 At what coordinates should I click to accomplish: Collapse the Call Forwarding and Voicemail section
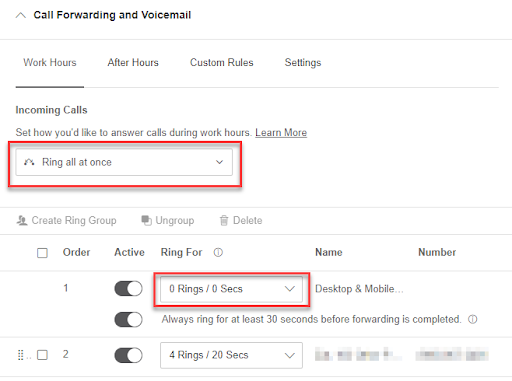[x=21, y=15]
